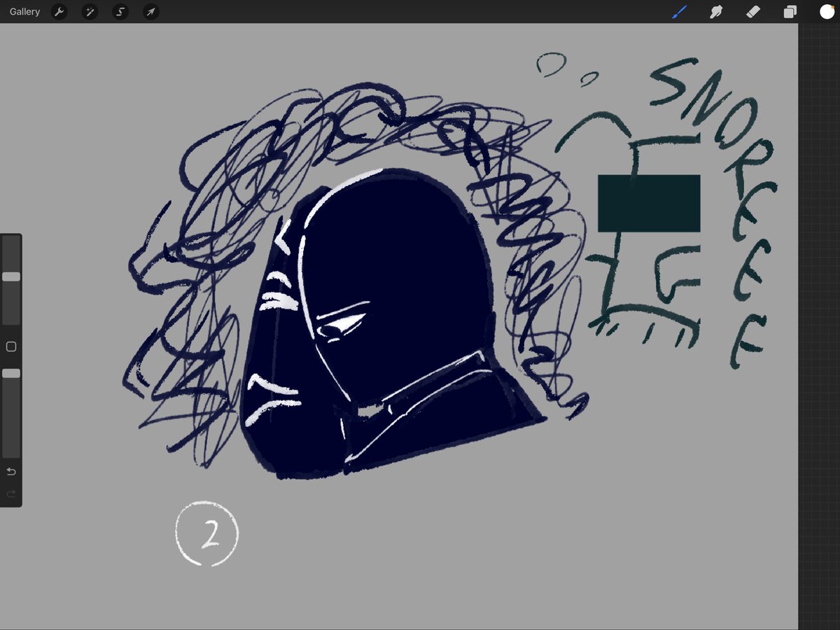The image size is (840, 630).
Task: Activate the Transform arrow tool
Action: pyautogui.click(x=150, y=12)
